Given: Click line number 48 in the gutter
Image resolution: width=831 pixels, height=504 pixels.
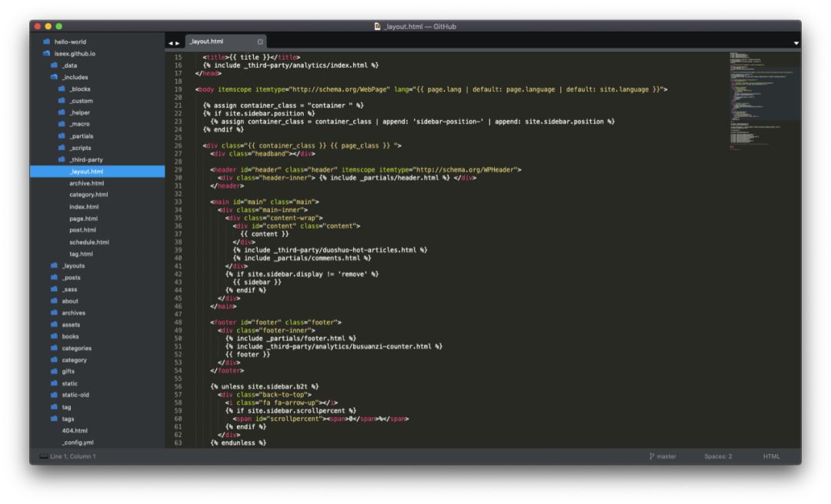Looking at the screenshot, I should 178,322.
